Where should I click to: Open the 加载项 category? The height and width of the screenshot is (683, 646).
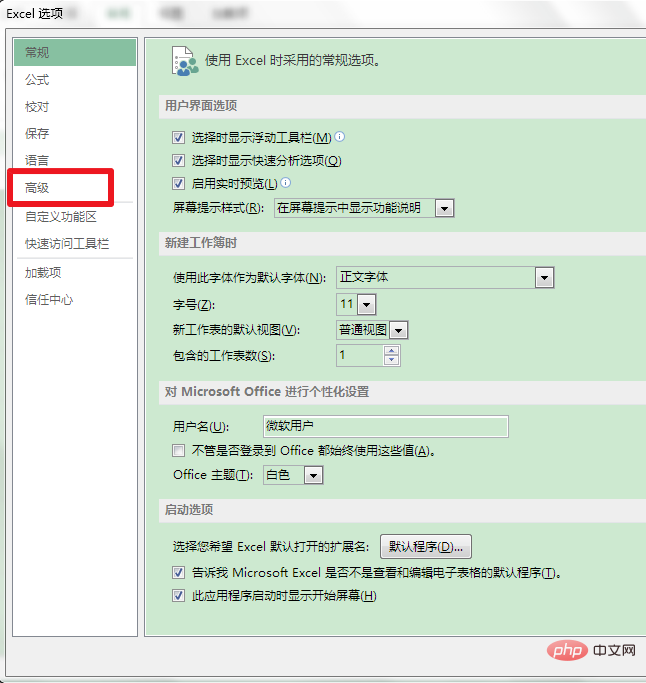[75, 273]
